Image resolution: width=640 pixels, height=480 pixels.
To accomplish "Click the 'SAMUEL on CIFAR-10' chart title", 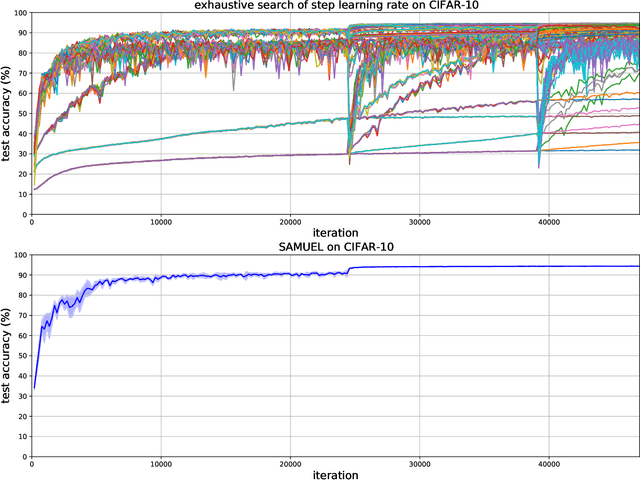I will pyautogui.click(x=335, y=246).
